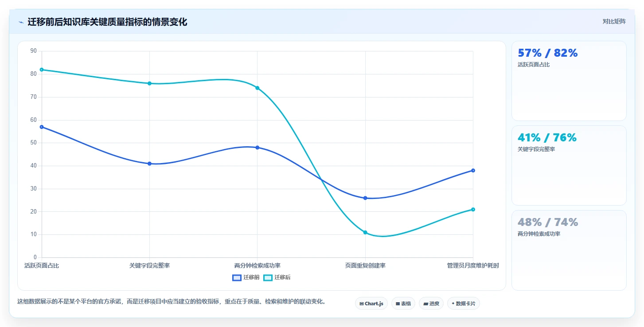Click the 迁移前 point at 活跃页面占比 (57)
The height and width of the screenshot is (327, 644).
click(x=42, y=127)
